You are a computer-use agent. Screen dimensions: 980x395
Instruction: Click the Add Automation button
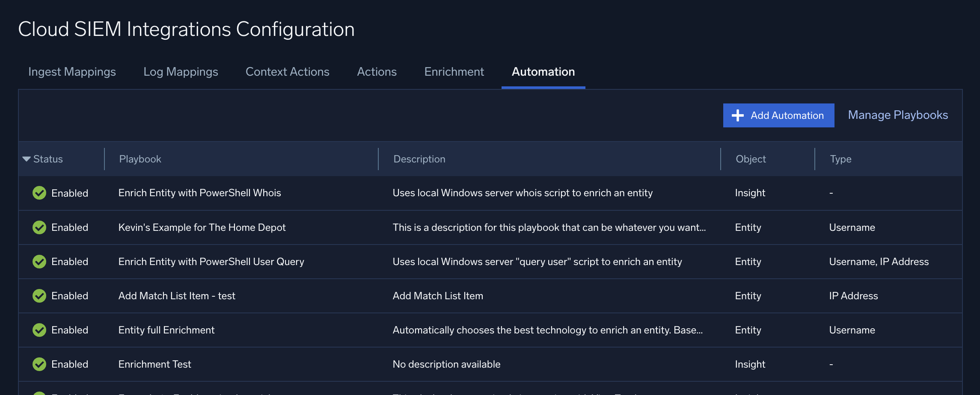point(778,115)
